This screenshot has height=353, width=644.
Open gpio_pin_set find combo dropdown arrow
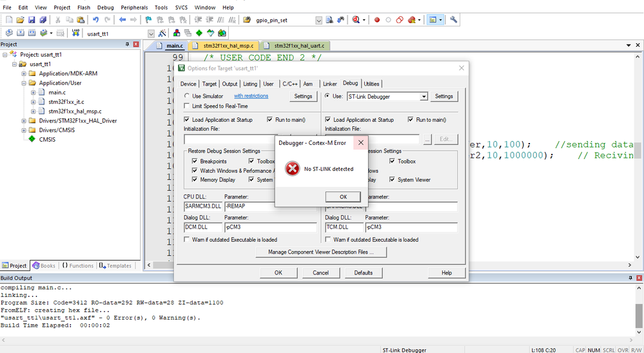[318, 20]
